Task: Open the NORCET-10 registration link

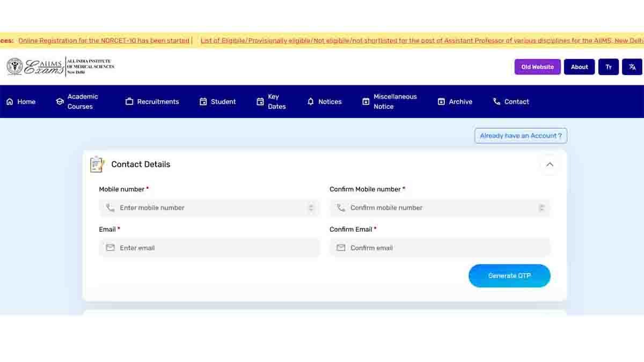Action: pos(104,40)
